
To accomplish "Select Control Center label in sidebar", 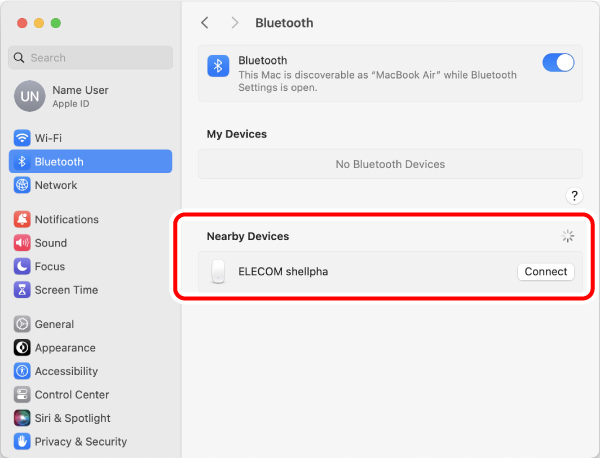I will [x=72, y=394].
